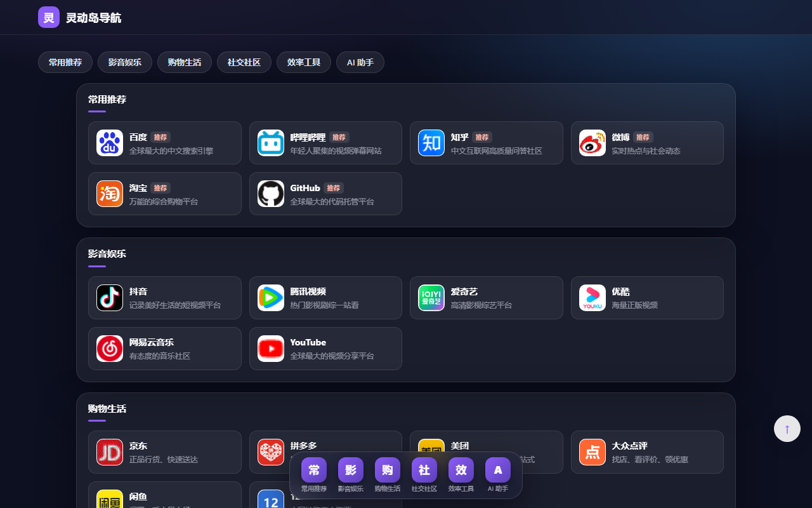Select the 影 icon in the bottom dock
The width and height of the screenshot is (812, 508).
coord(351,470)
